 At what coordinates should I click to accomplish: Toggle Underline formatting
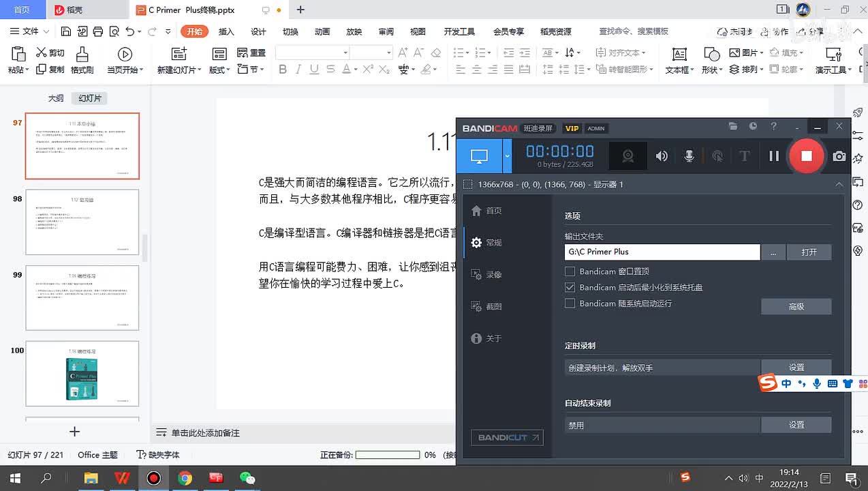tap(314, 69)
